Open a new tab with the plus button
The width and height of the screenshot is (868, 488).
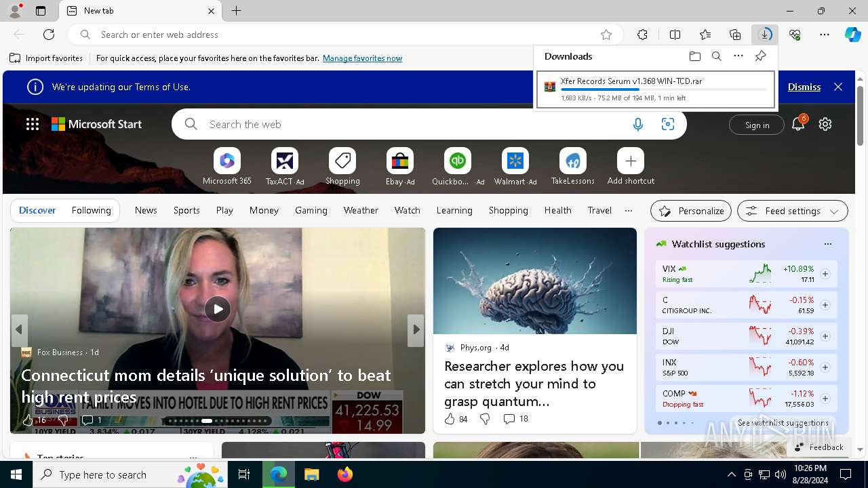[236, 11]
